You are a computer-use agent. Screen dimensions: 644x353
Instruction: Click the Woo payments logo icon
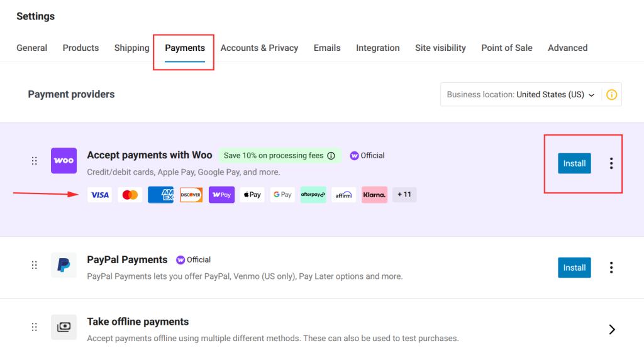point(64,161)
